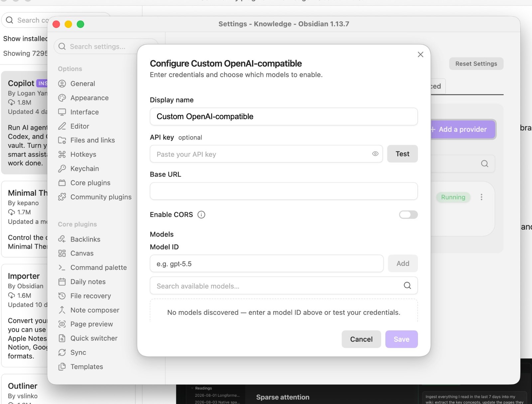The width and height of the screenshot is (532, 404).
Task: Open Community plugins puzzle icon
Action: point(62,197)
